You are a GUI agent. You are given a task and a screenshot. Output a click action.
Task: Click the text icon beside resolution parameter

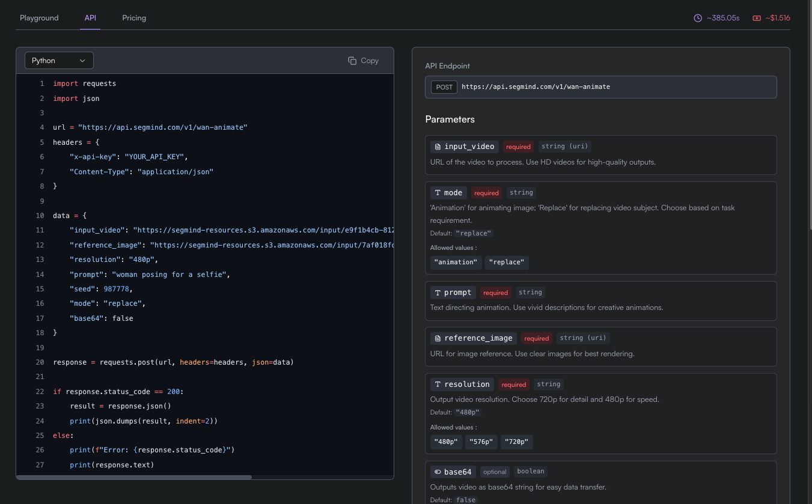point(438,384)
